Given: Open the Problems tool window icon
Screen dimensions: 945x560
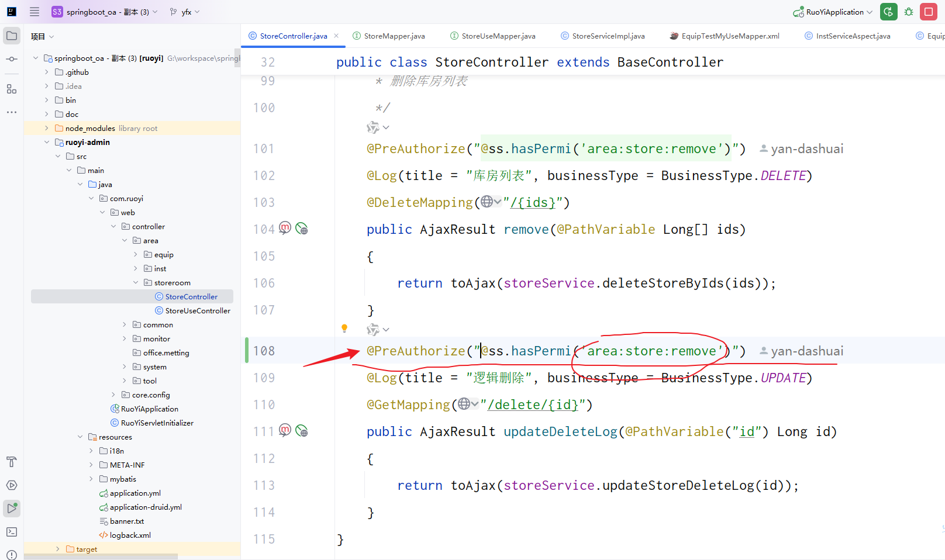Looking at the screenshot, I should 12,554.
